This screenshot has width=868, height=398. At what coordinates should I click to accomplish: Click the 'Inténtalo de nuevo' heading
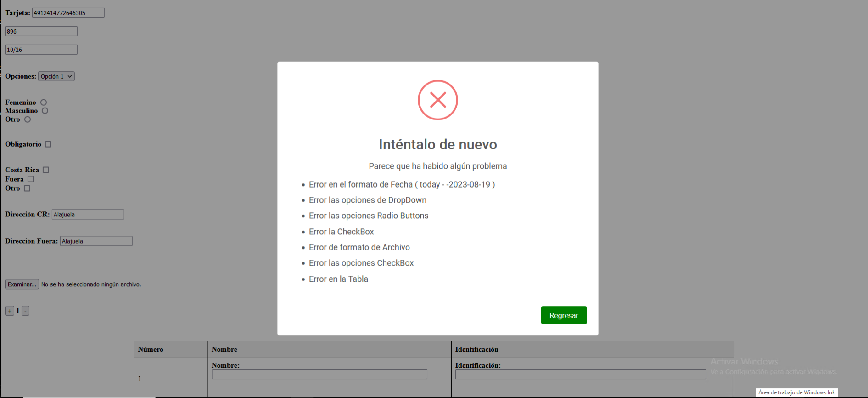tap(438, 144)
